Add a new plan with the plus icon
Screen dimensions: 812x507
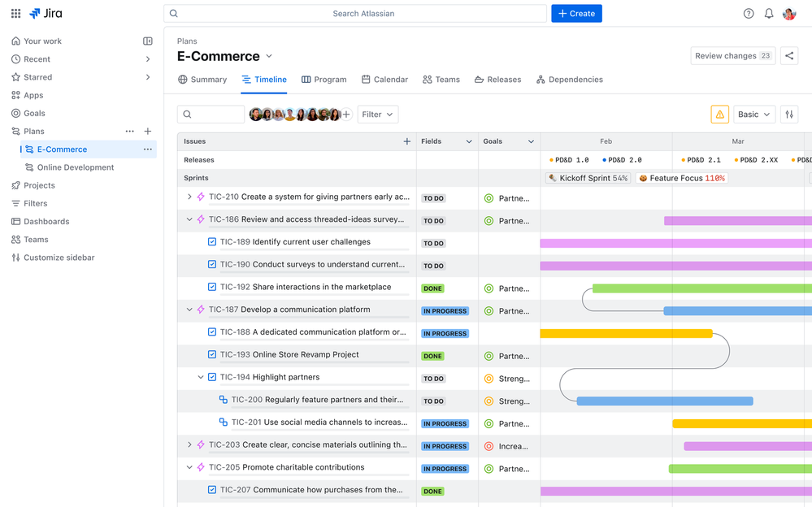pyautogui.click(x=147, y=131)
